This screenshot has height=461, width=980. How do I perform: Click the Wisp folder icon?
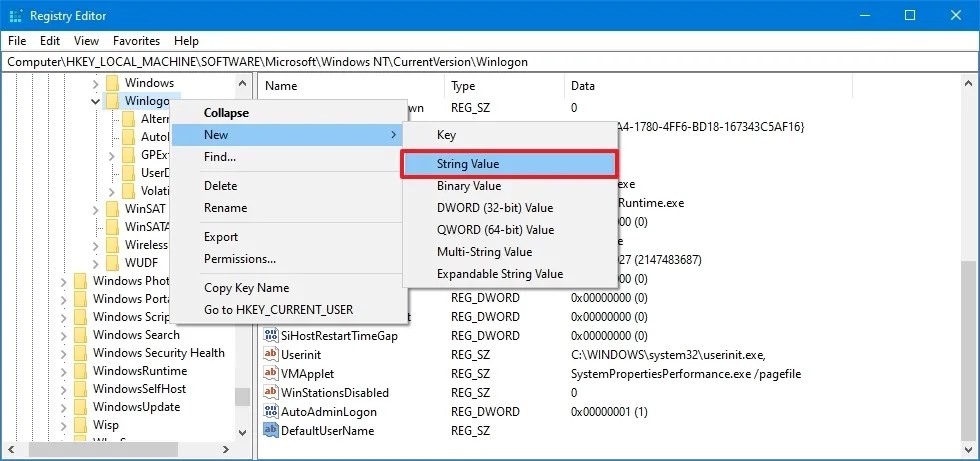tap(81, 425)
